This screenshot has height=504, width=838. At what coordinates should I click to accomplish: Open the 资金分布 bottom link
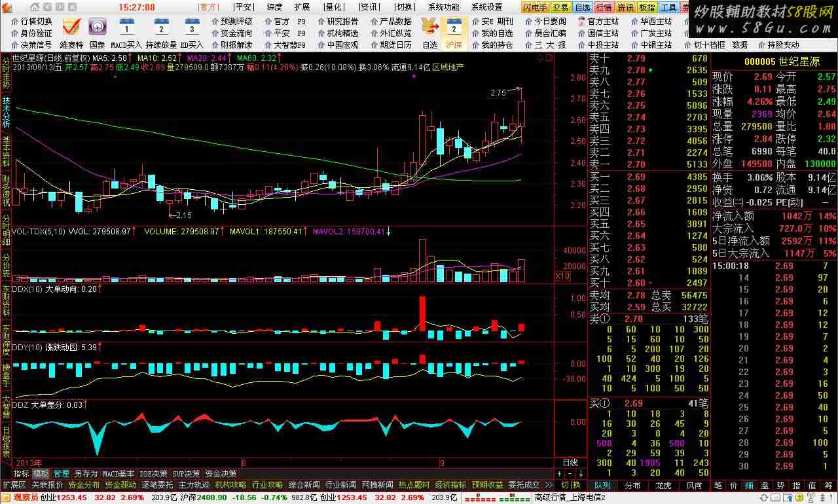point(84,485)
